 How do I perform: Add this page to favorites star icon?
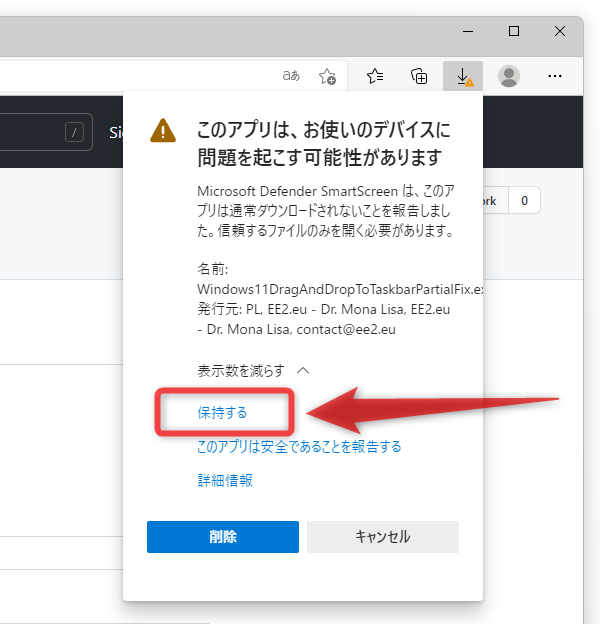[x=327, y=76]
